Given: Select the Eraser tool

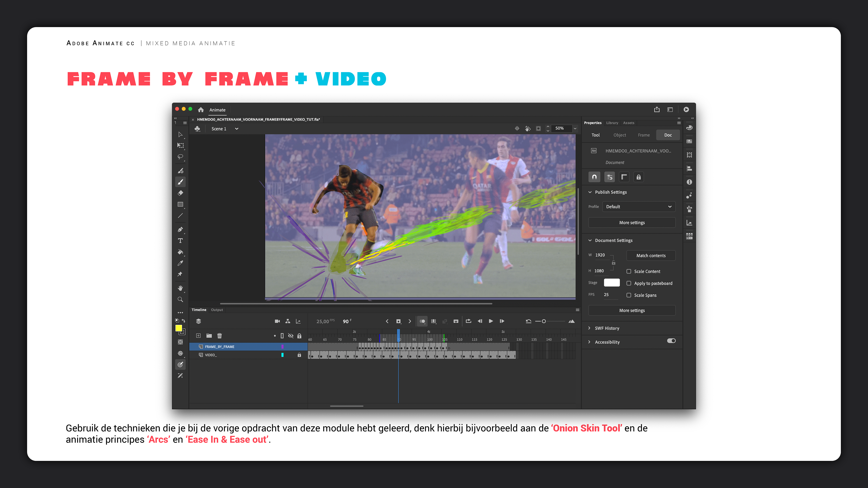Looking at the screenshot, I should pyautogui.click(x=180, y=193).
